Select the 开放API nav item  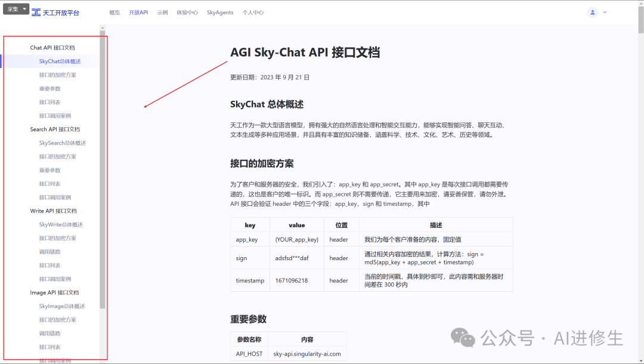click(138, 13)
